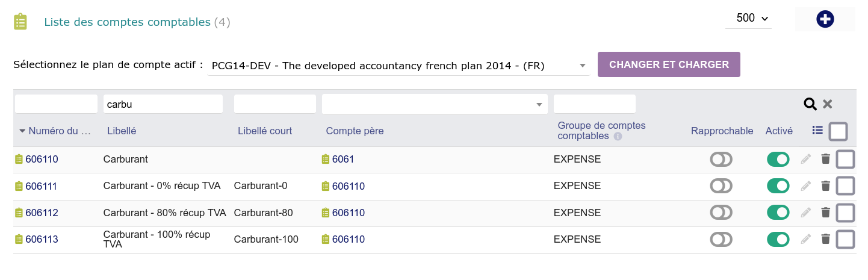Delete account 606112 using trash icon
868x280 pixels.
(x=825, y=213)
